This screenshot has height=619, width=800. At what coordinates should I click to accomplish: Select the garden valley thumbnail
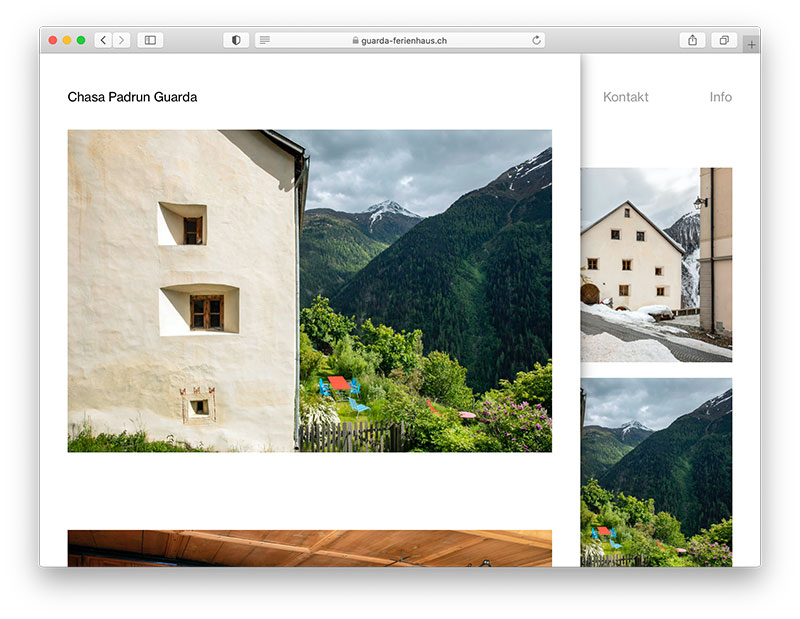656,471
